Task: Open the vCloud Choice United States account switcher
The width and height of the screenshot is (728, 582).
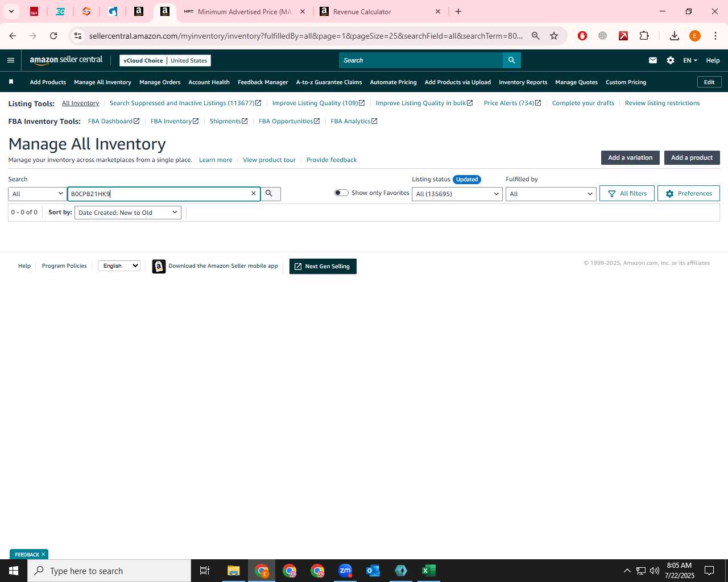Action: 165,60
